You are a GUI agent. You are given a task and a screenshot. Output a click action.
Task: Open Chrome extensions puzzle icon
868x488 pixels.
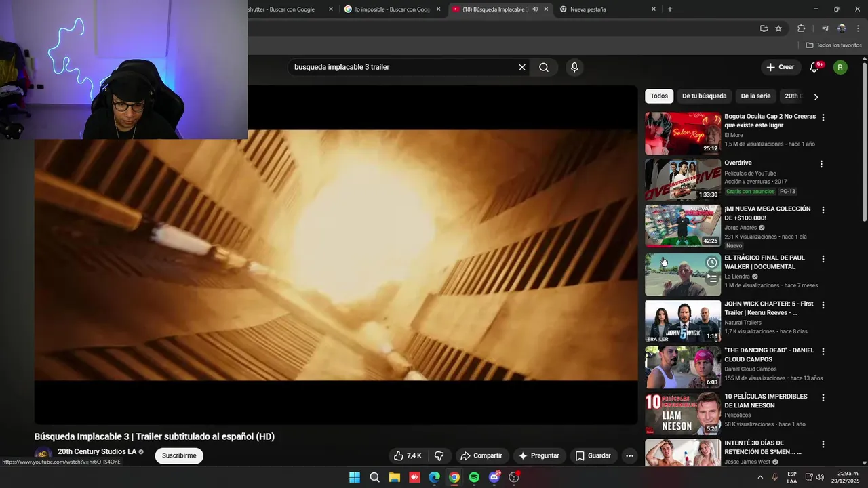(x=802, y=28)
